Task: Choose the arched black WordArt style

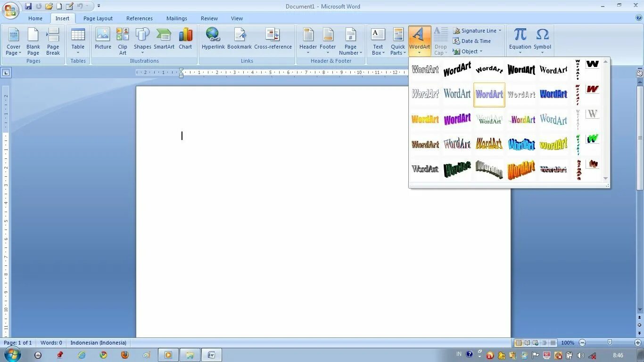Action: tap(489, 70)
